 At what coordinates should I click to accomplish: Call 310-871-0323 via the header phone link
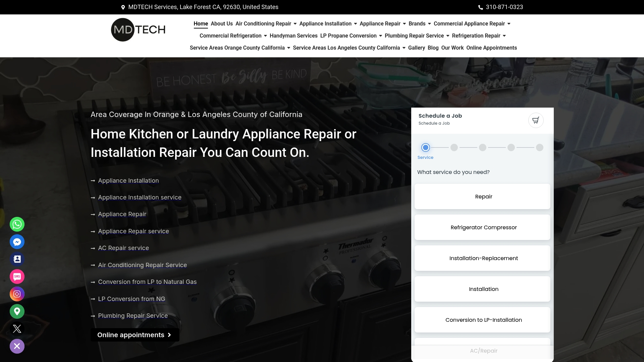pyautogui.click(x=504, y=7)
